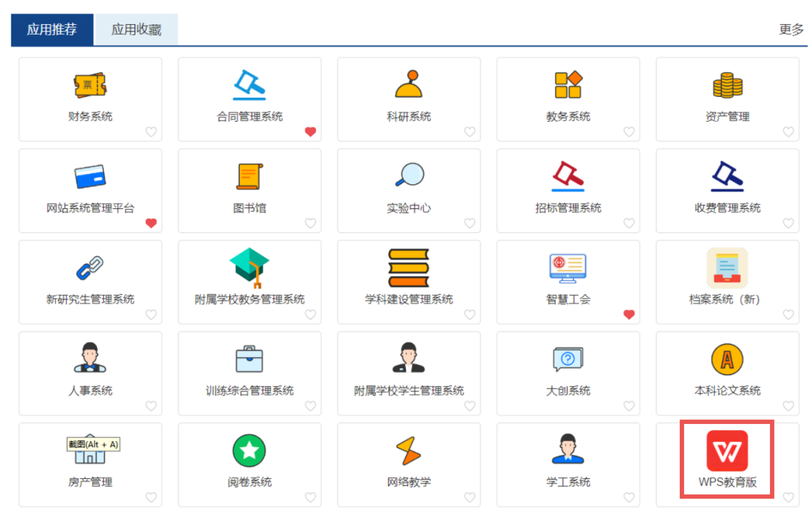Open the 智慧工会 monitor icon
The width and height of the screenshot is (812, 521).
[x=568, y=268]
